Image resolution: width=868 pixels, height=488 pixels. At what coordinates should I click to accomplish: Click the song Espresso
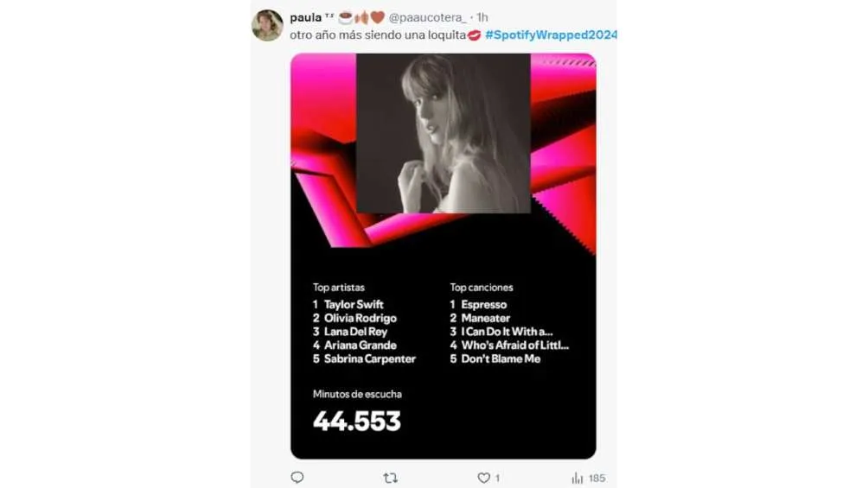click(484, 305)
